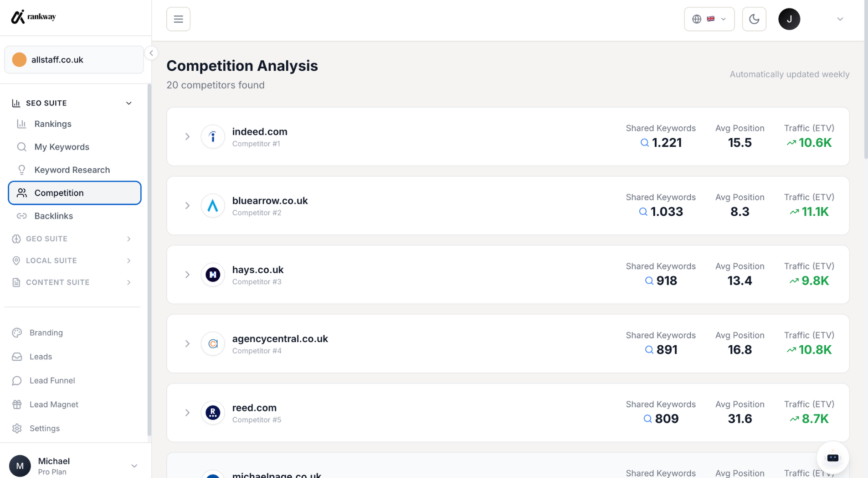
Task: Open Keyword Research page
Action: [75, 170]
